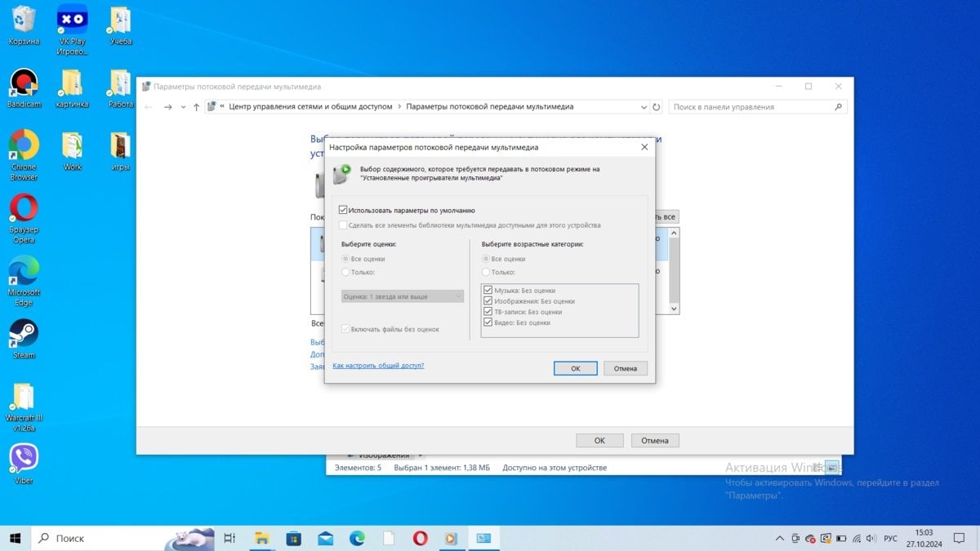Open the VK Play Игровой desktop icon
Image resolution: width=980 pixels, height=551 pixels.
[x=73, y=29]
